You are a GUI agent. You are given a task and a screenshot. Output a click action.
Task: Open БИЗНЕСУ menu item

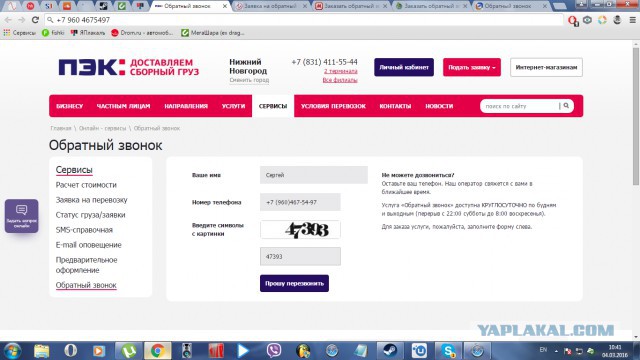coord(69,106)
